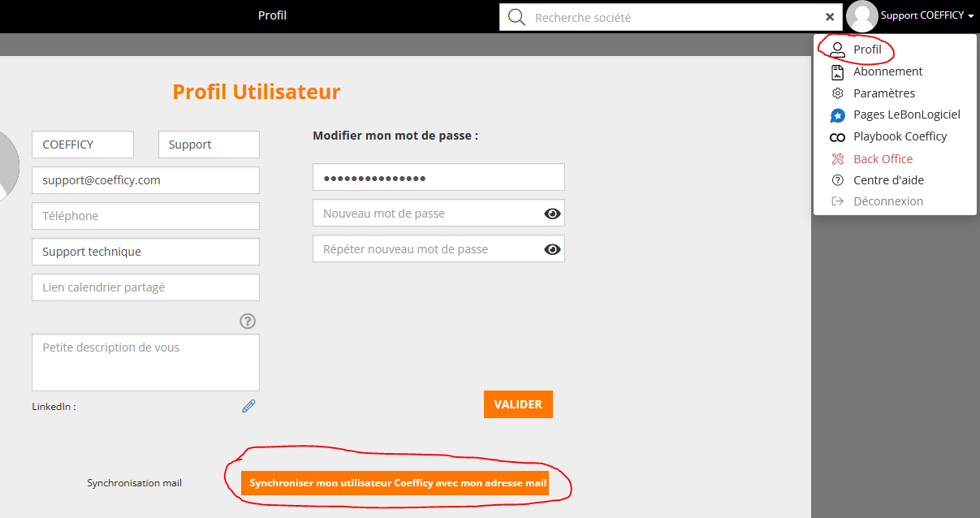The width and height of the screenshot is (980, 518).
Task: Click the Support first name field
Action: coord(209,145)
